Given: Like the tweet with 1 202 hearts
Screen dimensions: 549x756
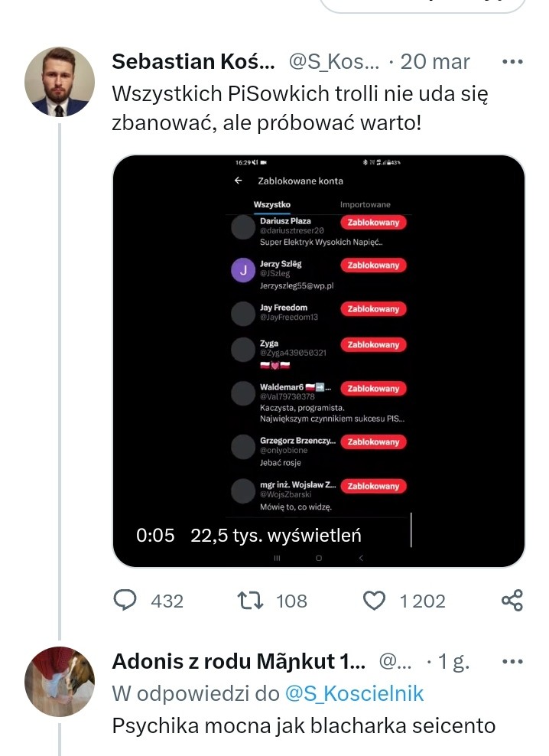Looking at the screenshot, I should click(374, 601).
